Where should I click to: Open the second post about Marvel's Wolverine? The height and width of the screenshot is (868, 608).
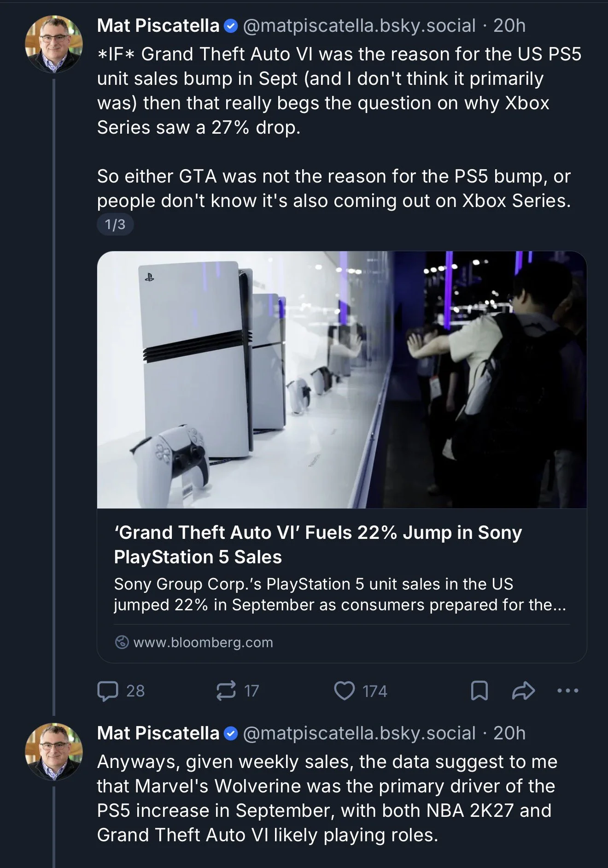[327, 798]
